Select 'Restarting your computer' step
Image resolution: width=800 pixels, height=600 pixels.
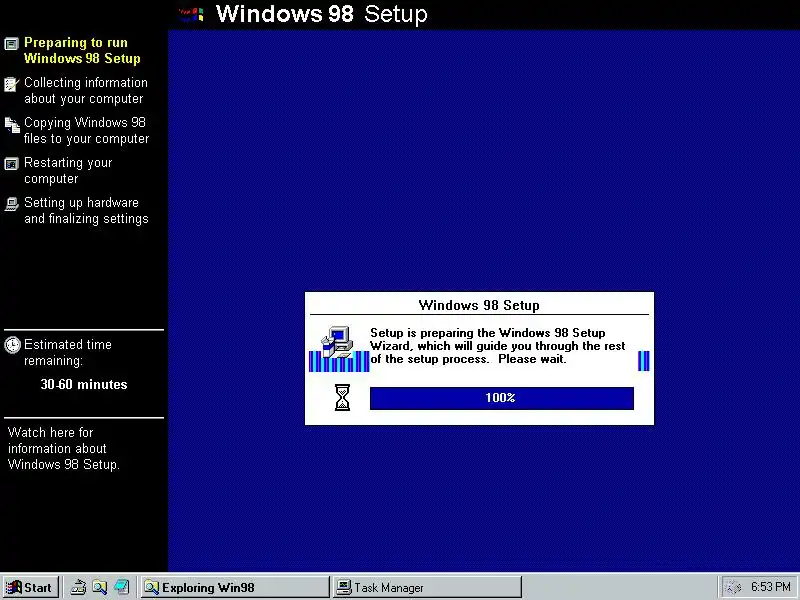tap(68, 170)
